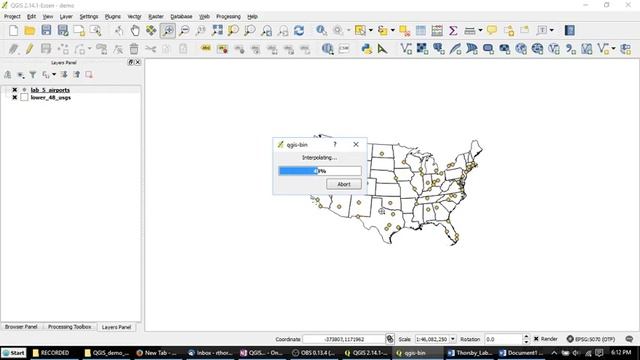Viewport: 640px width, 360px height.
Task: Click the log messages icon in the status bar
Action: (629, 339)
